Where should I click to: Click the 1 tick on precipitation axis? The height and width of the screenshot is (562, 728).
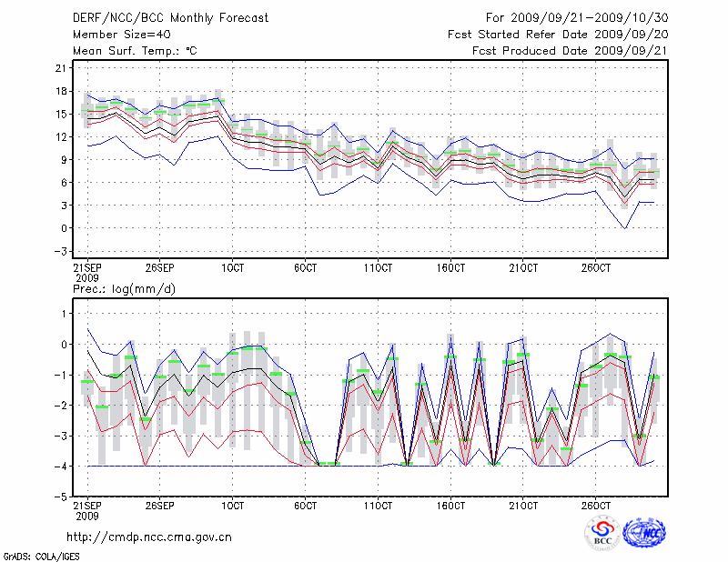(x=65, y=314)
